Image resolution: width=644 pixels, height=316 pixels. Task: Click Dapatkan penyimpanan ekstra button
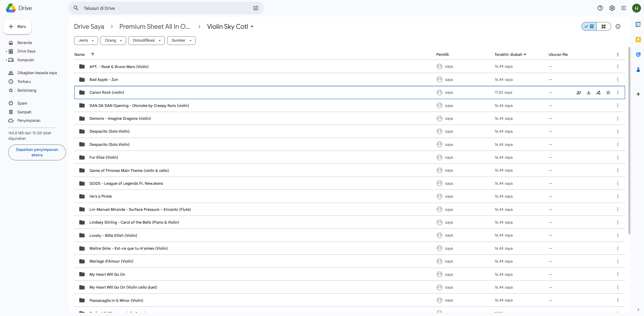point(37,152)
